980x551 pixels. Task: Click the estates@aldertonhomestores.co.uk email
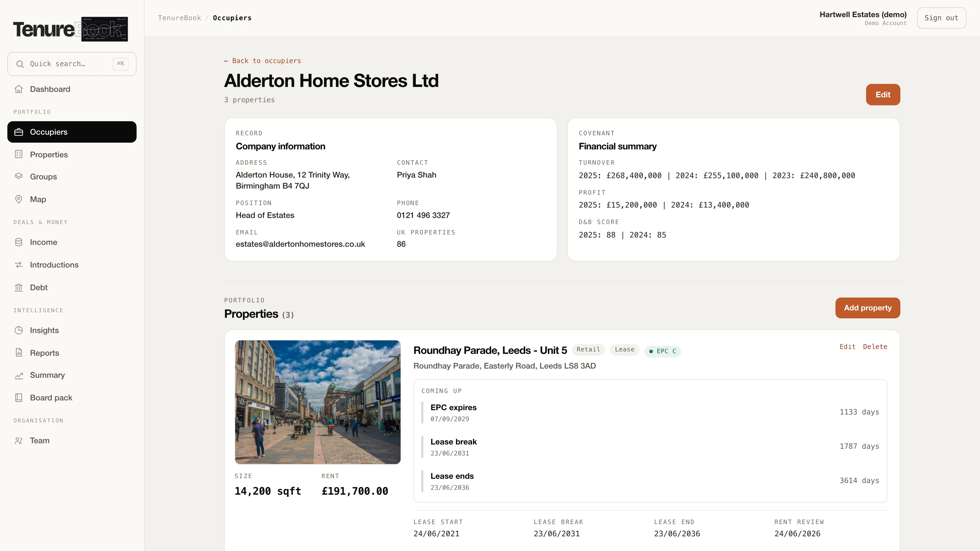coord(300,244)
